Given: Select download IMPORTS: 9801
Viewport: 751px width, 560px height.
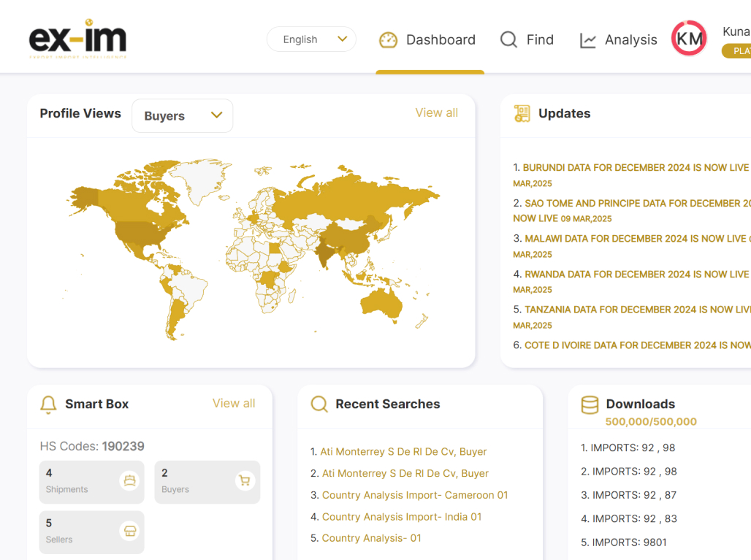Looking at the screenshot, I should (624, 542).
